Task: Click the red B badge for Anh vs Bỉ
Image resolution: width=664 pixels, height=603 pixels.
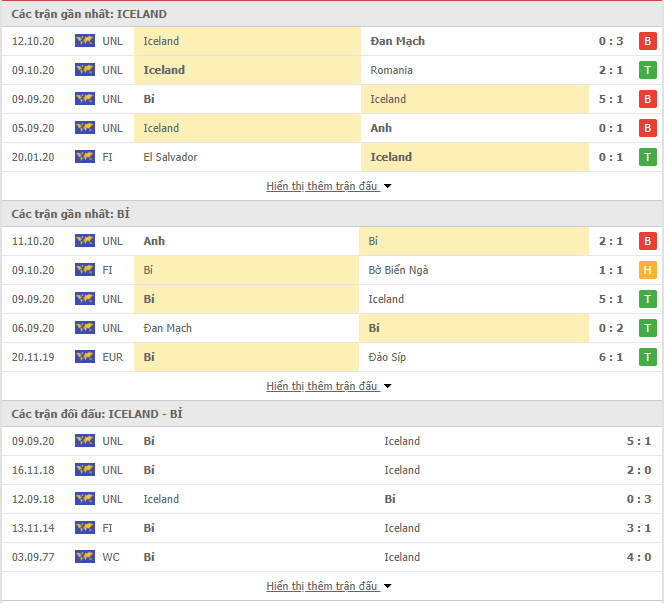Action: click(647, 241)
